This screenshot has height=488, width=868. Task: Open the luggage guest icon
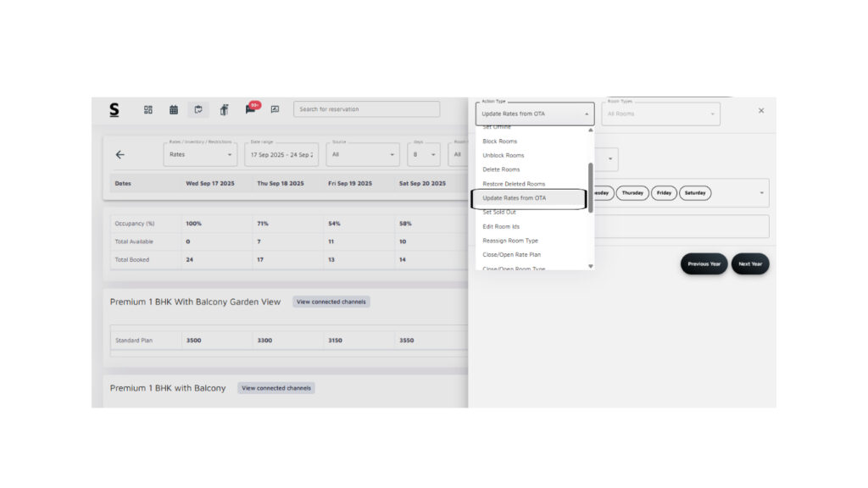(224, 109)
